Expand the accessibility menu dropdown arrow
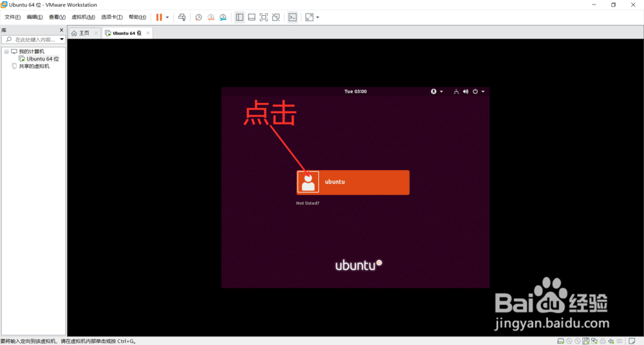The image size is (644, 345). point(442,91)
